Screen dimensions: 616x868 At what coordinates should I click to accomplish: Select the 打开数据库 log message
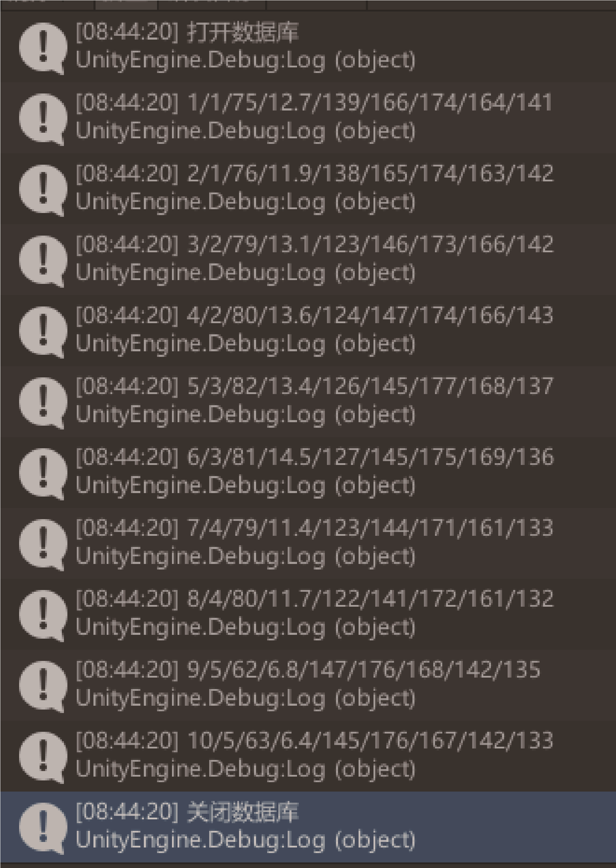308,47
